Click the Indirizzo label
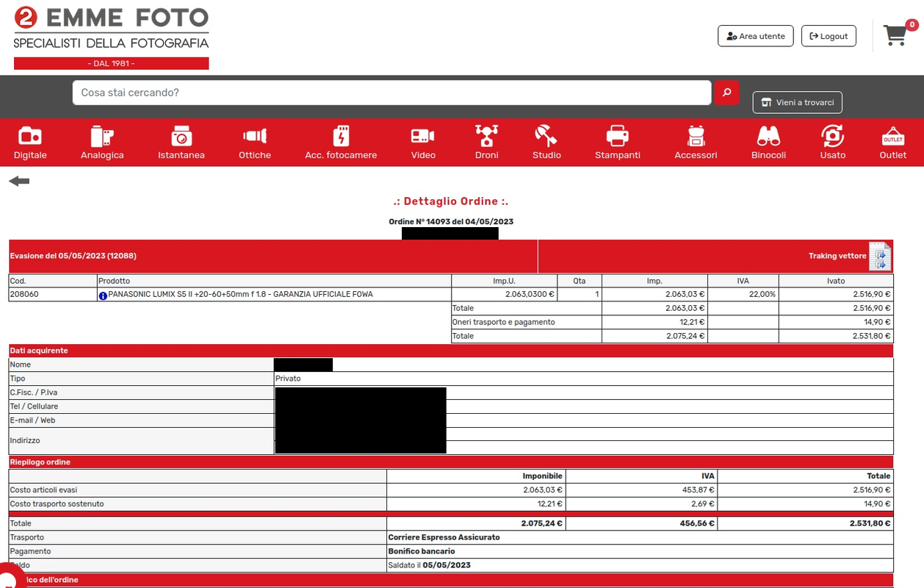 25,440
